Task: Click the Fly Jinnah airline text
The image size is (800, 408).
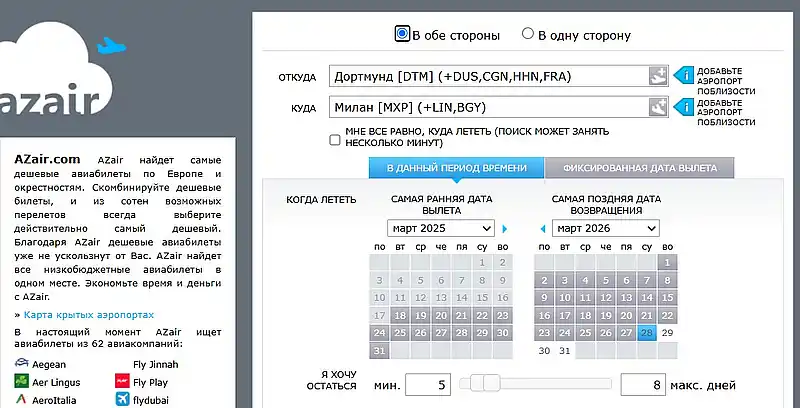Action: coord(156,365)
